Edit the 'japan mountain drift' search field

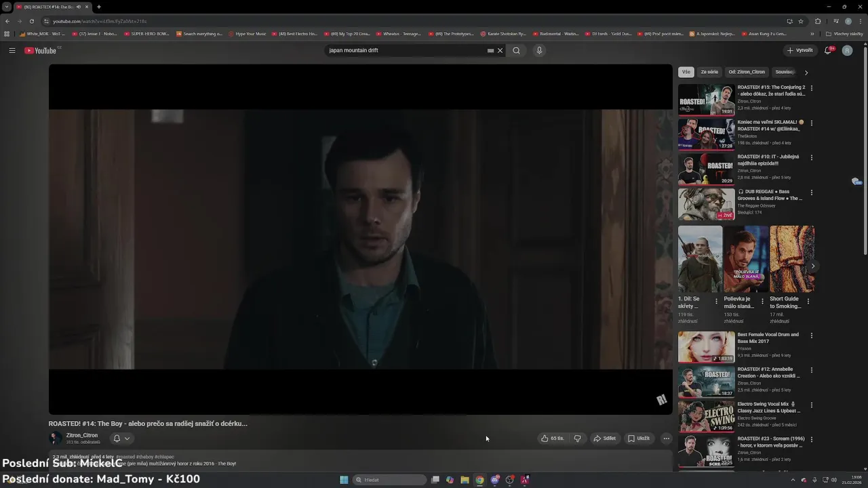tap(406, 50)
